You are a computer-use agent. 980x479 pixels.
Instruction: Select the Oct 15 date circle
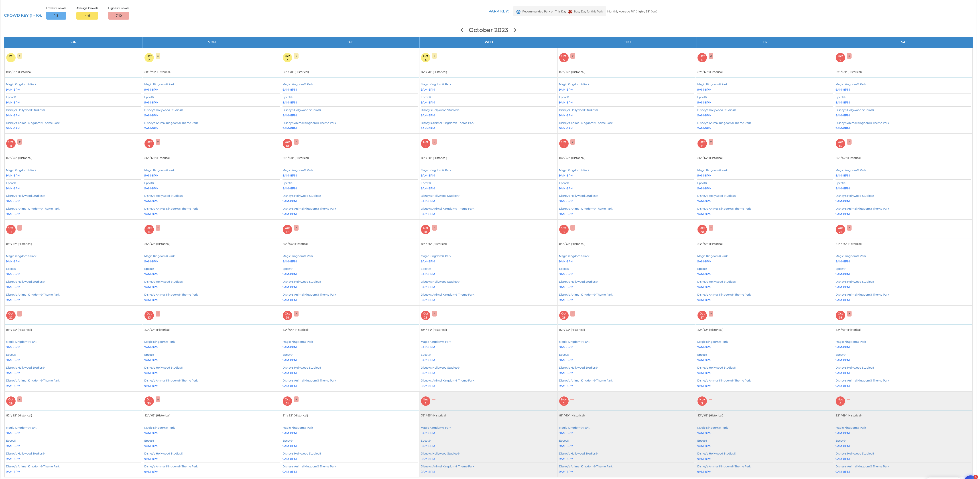coord(11,229)
